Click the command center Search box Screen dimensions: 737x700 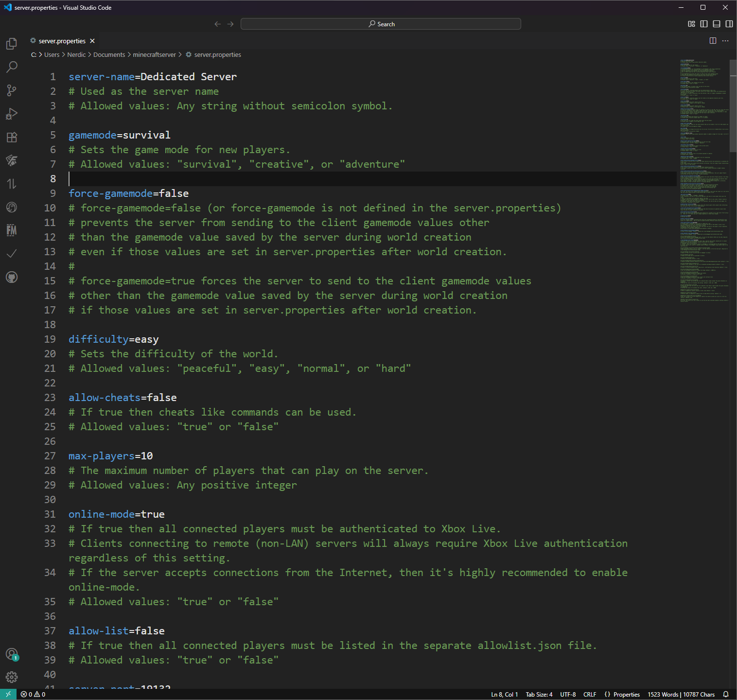[x=381, y=24]
